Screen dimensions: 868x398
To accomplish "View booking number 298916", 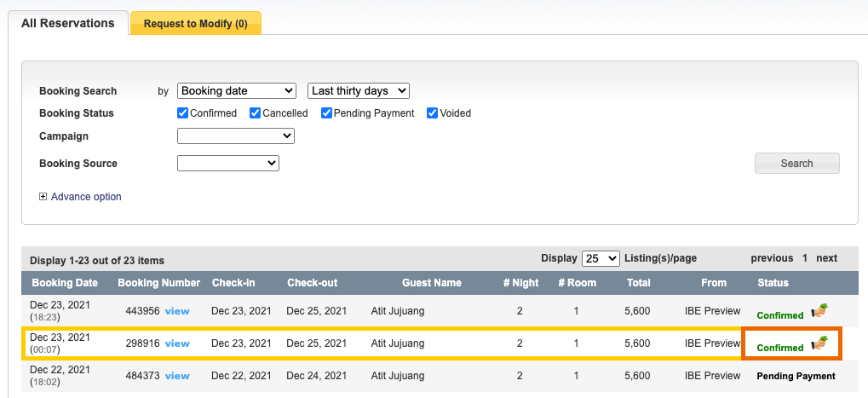I will (177, 343).
